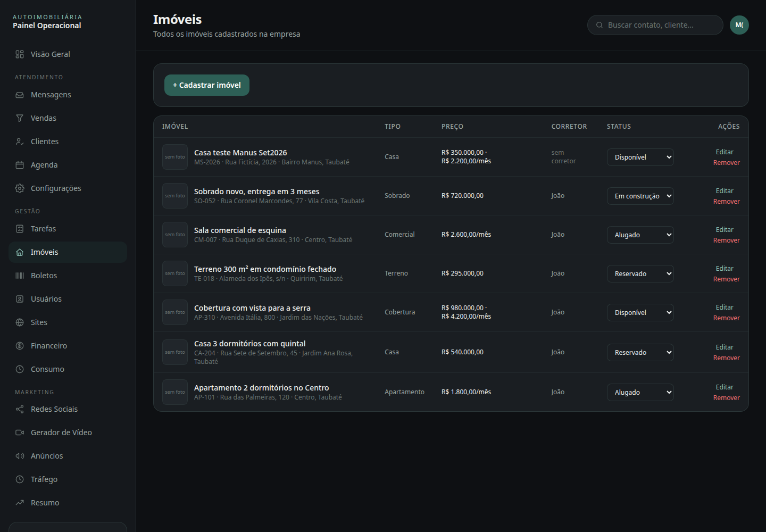Open status dropdown for Casa 3 dormitórios
The image size is (766, 532).
click(640, 352)
